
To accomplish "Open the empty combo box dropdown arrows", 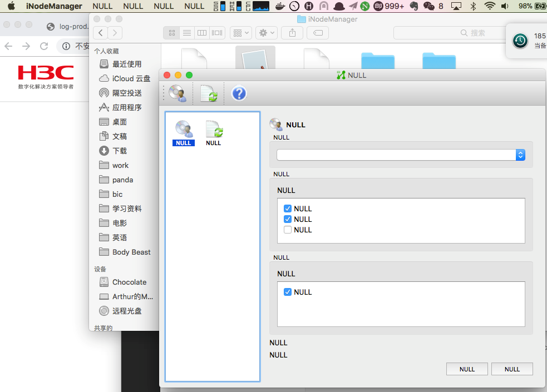I will click(520, 155).
